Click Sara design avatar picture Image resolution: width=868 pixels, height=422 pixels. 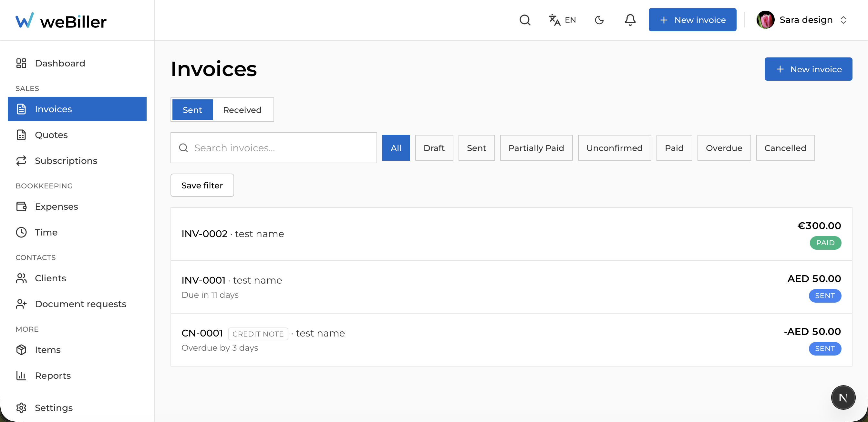(765, 20)
